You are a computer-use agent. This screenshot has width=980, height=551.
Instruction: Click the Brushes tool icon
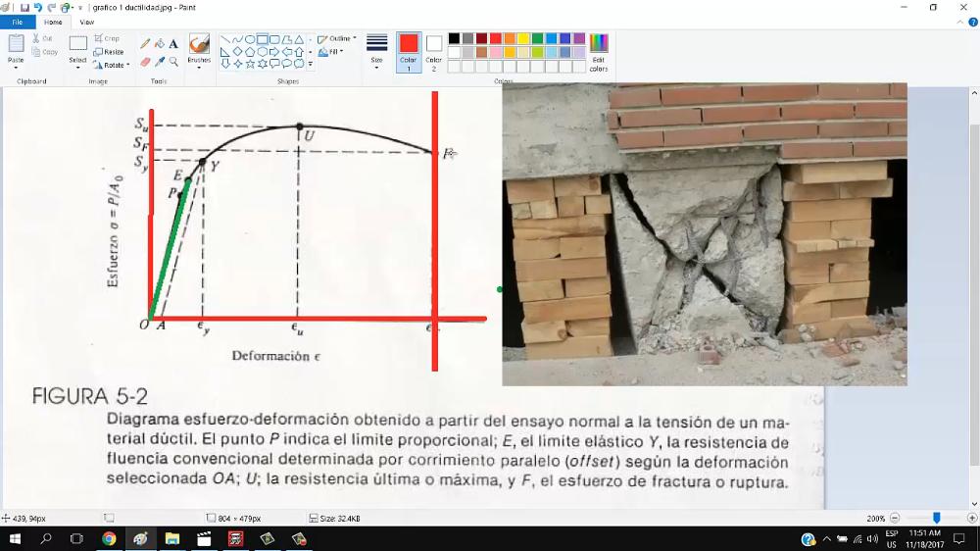click(199, 44)
